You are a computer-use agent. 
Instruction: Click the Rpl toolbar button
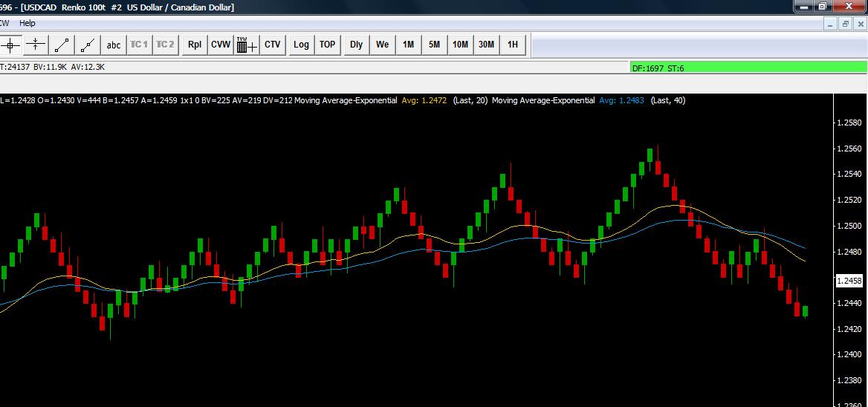pyautogui.click(x=195, y=45)
